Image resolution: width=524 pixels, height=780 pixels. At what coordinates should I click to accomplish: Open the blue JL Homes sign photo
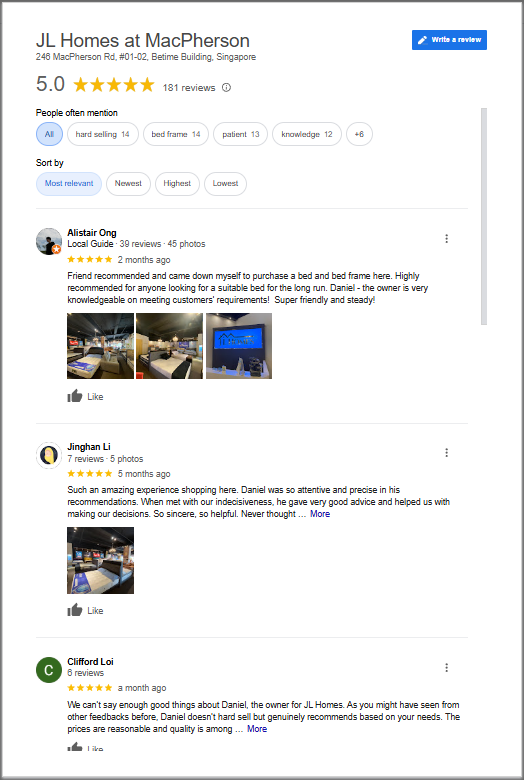[239, 346]
